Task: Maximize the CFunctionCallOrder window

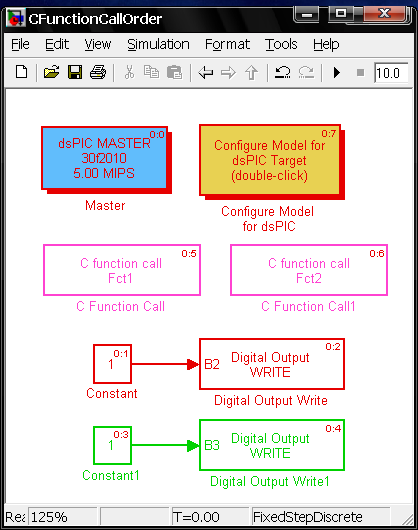Action: point(341,15)
